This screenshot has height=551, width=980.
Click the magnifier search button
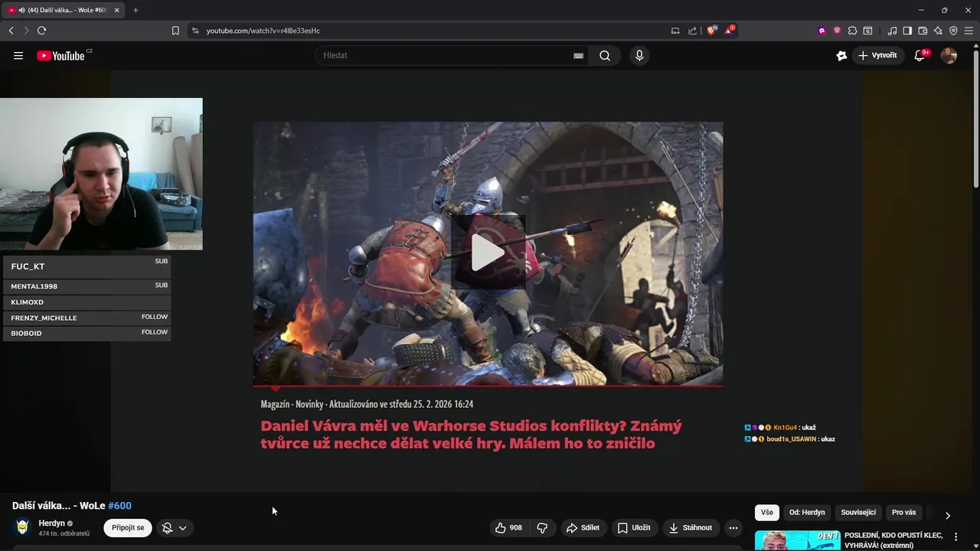pos(605,55)
